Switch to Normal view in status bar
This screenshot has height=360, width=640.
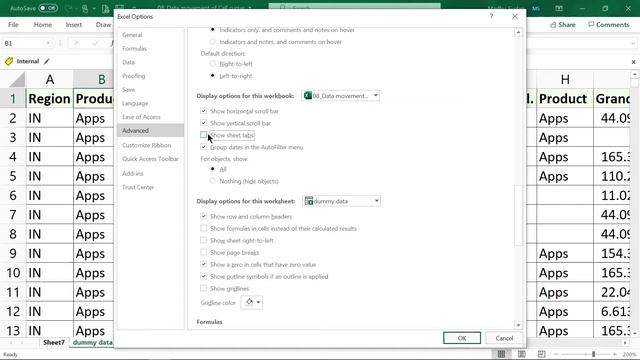coord(501,354)
